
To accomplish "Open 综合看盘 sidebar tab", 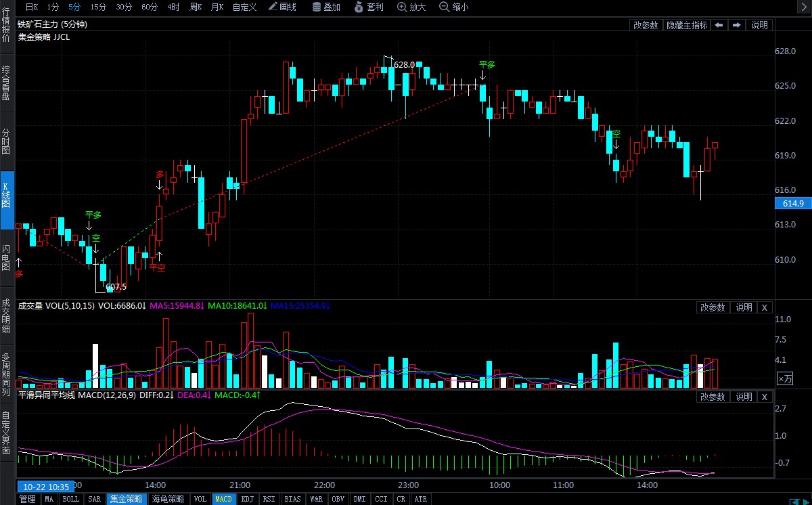I will pyautogui.click(x=6, y=84).
